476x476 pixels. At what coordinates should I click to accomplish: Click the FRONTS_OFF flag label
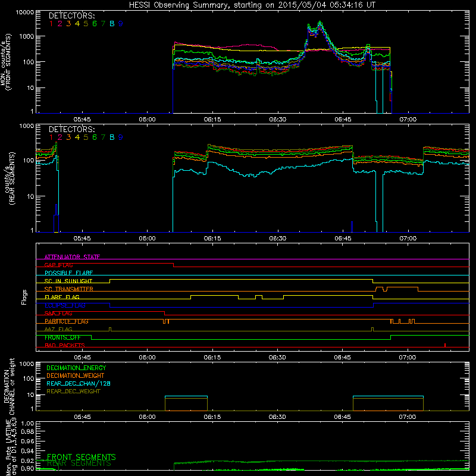coord(62,337)
